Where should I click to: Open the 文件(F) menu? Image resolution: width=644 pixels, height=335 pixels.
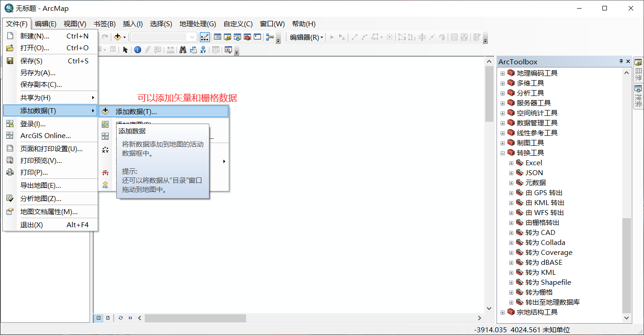tap(17, 24)
